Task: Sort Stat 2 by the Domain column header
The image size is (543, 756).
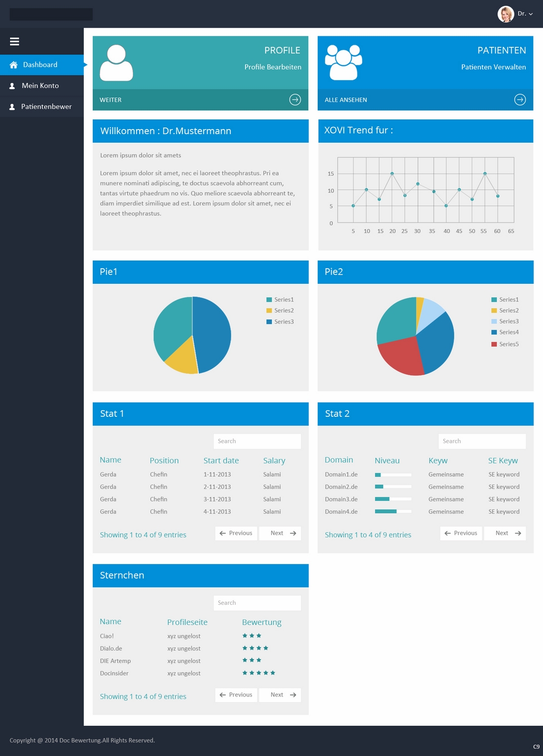Action: [339, 460]
